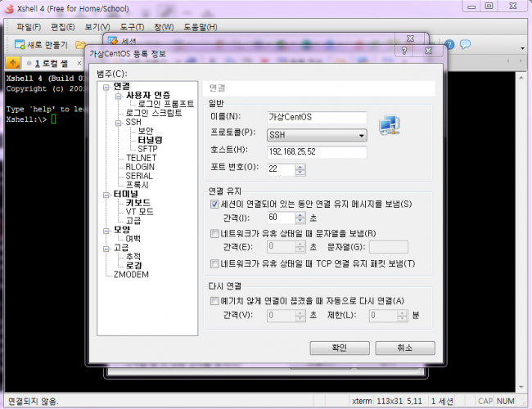Click the 이름 field containing 가상CentOS
The image size is (532, 409).
(317, 117)
